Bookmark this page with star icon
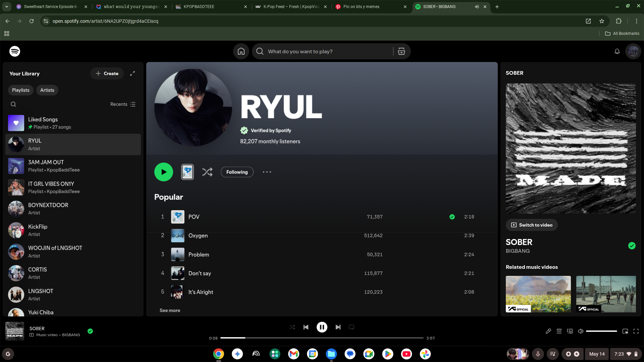This screenshot has height=362, width=644. [602, 21]
